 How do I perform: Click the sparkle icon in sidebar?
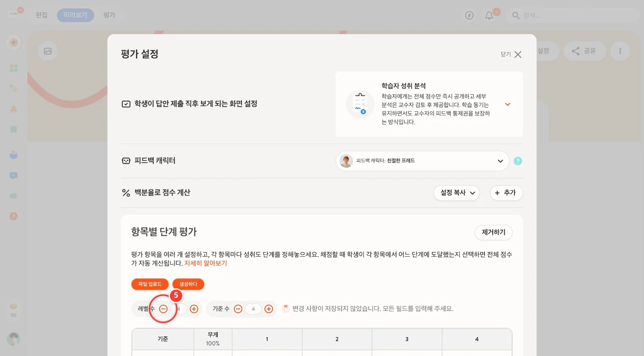pyautogui.click(x=14, y=88)
